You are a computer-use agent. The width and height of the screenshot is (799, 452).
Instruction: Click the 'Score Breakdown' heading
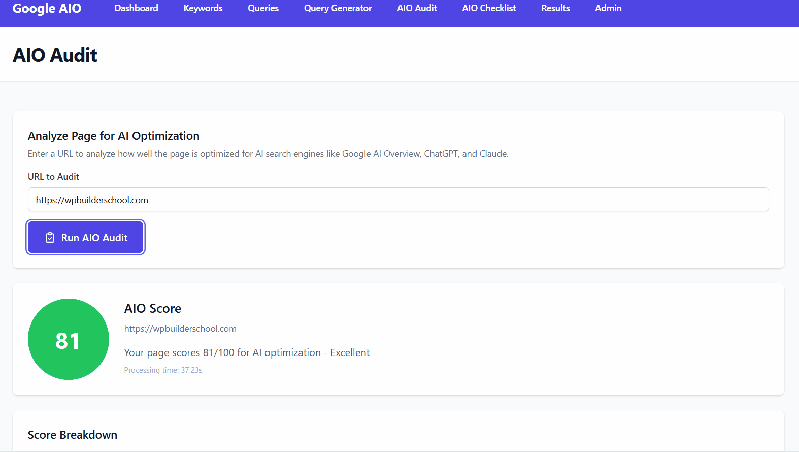coord(72,435)
